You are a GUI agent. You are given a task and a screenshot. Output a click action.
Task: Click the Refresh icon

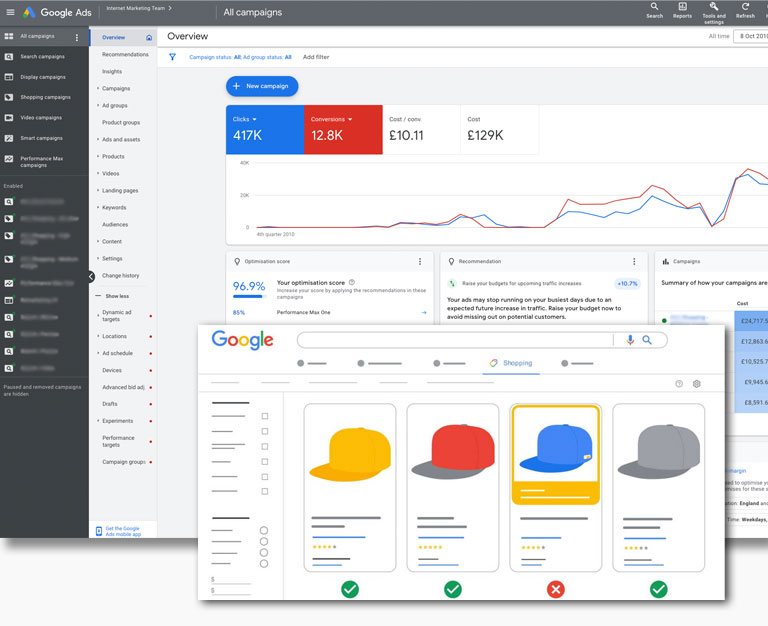pos(745,8)
